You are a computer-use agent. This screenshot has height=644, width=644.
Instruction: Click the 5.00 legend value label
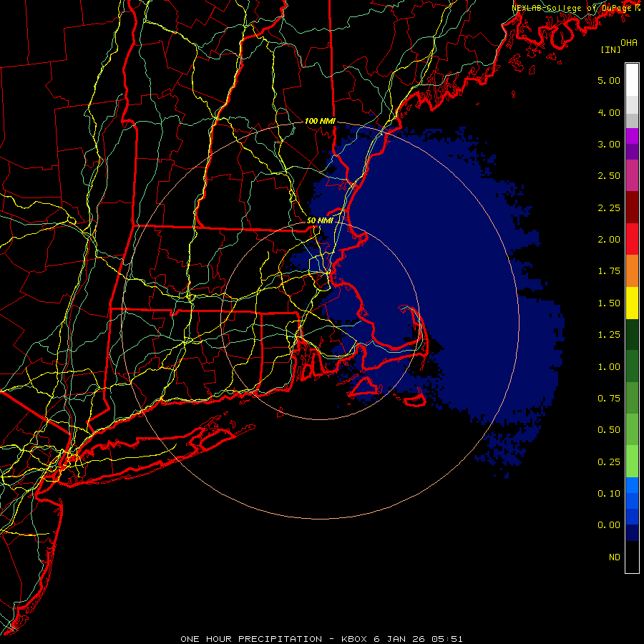[x=609, y=80]
